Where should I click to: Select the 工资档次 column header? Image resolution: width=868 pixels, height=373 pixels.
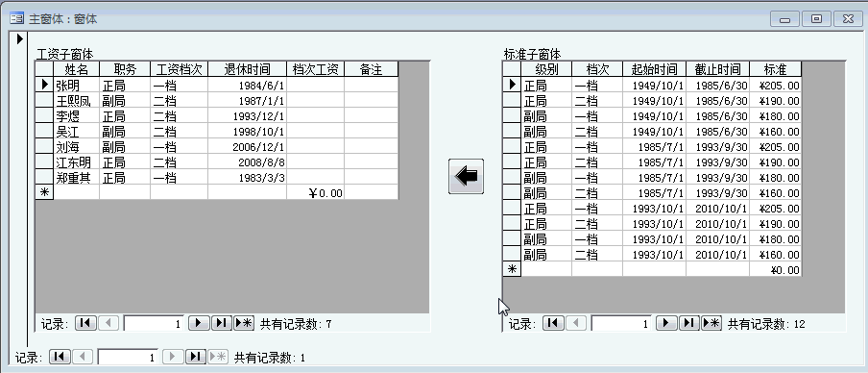(180, 69)
